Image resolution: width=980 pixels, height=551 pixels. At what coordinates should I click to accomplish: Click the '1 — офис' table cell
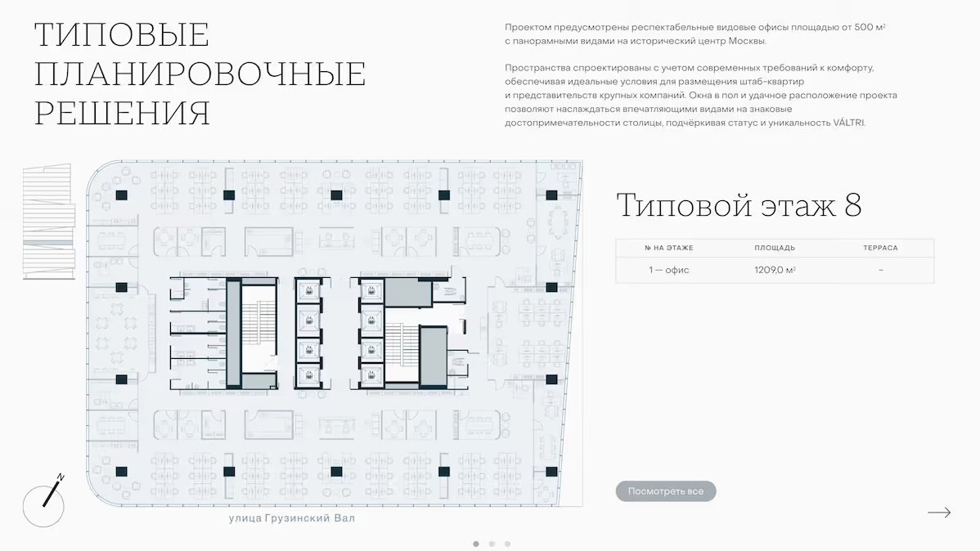tap(669, 270)
